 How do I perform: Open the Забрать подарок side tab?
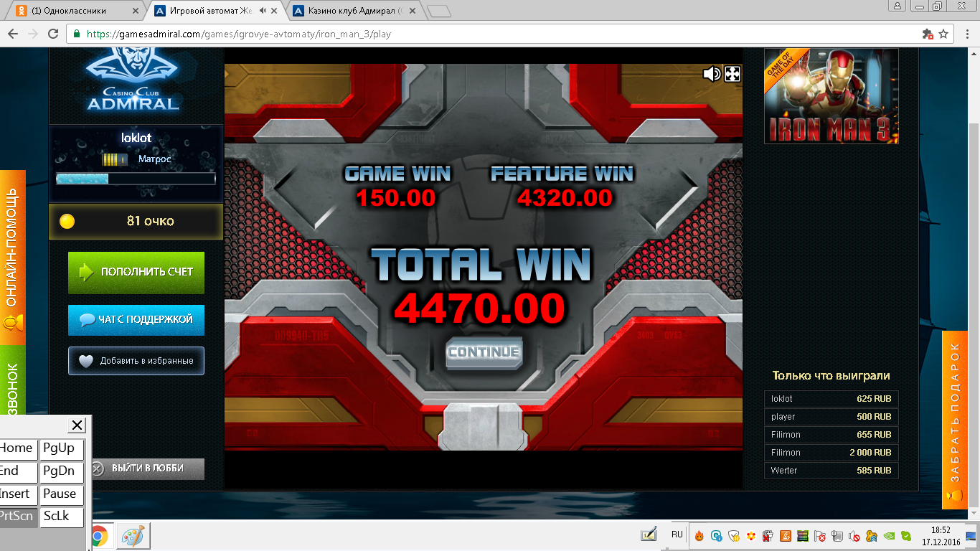coord(955,420)
